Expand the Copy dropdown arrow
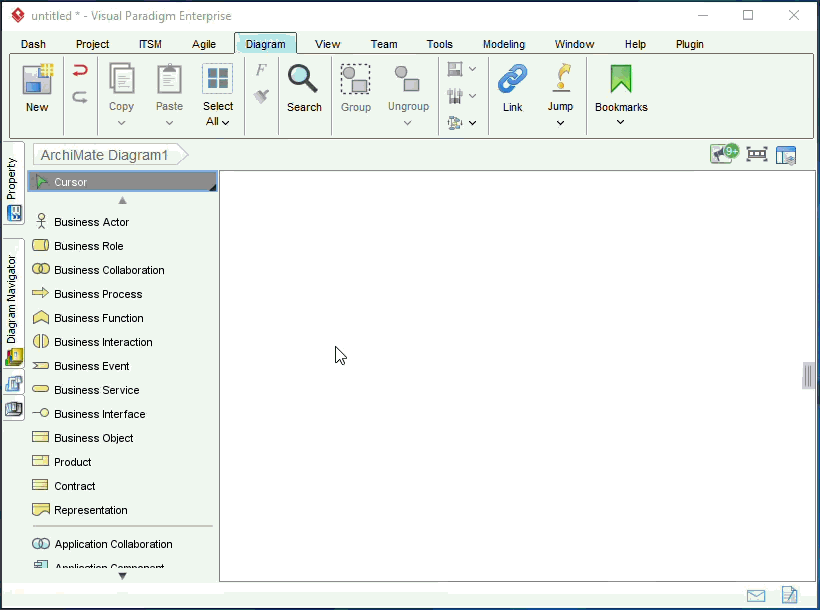The image size is (820, 610). point(121,123)
